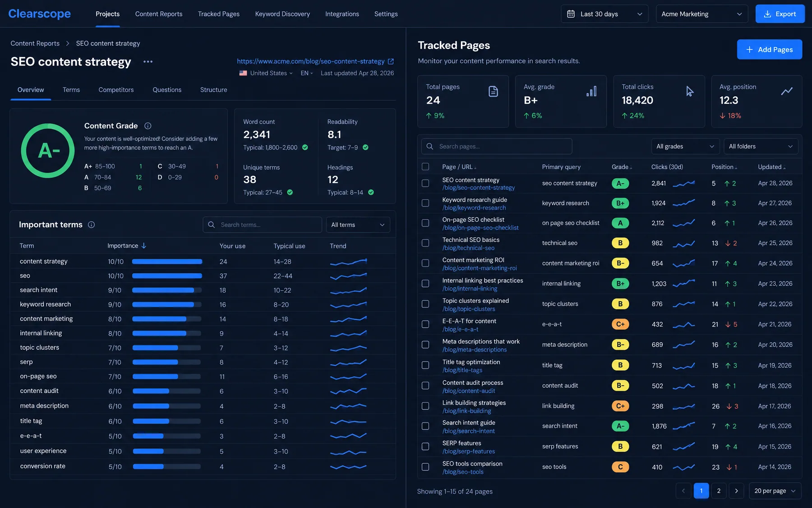The image size is (812, 508).
Task: Click the Importance sort arrow in terms table
Action: tap(144, 246)
